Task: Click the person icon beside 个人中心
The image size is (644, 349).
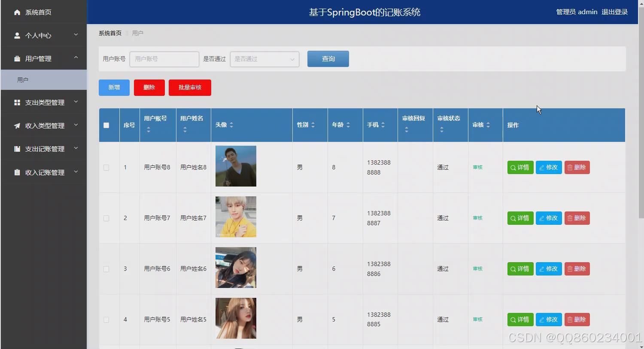Action: pyautogui.click(x=17, y=35)
